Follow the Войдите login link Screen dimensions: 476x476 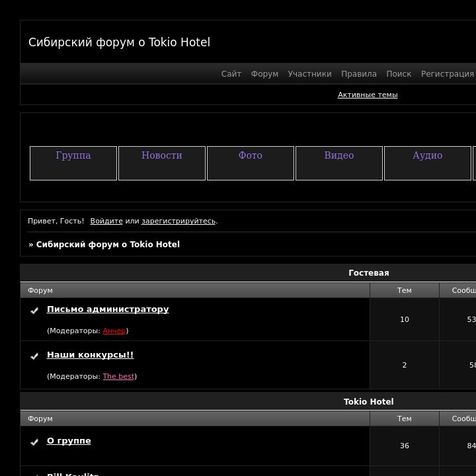point(106,221)
